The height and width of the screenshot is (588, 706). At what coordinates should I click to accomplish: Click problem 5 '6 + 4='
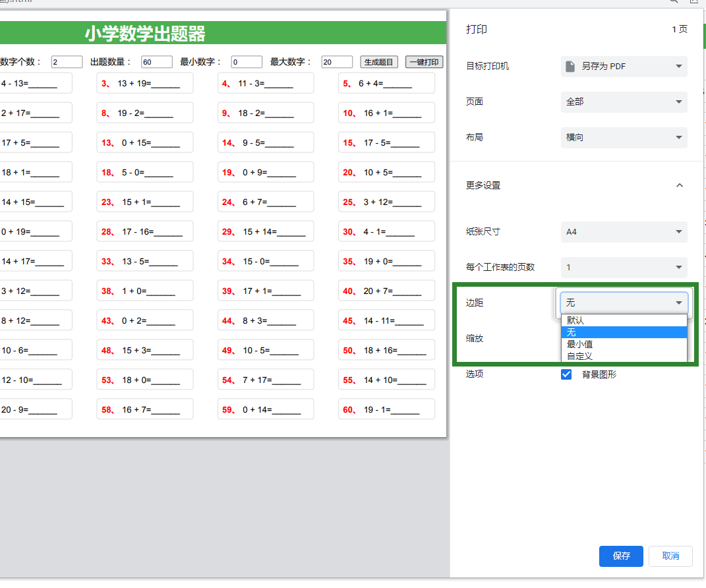click(x=386, y=83)
